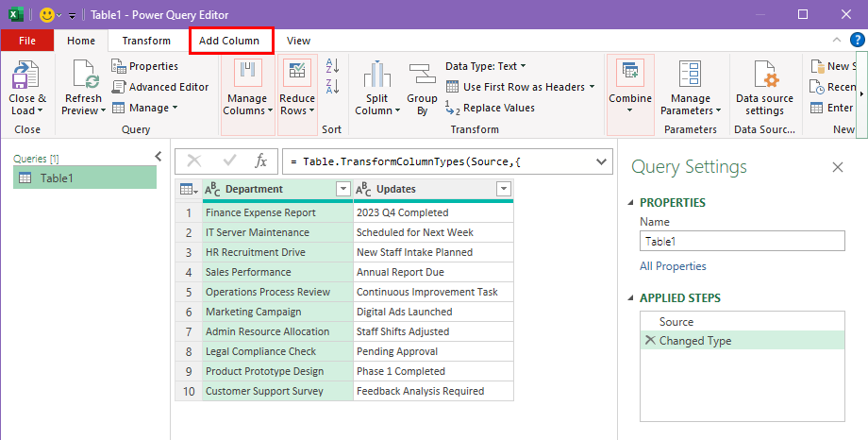The image size is (868, 440).
Task: Collapse the APPLIED STEPS section
Action: click(631, 298)
